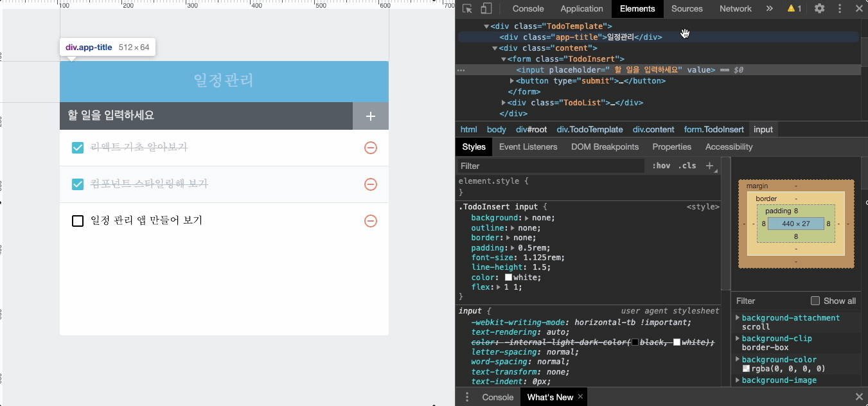Uncheck the '리액트 기초 알아보기' todo item
Image resolution: width=868 pixels, height=406 pixels.
(x=77, y=148)
